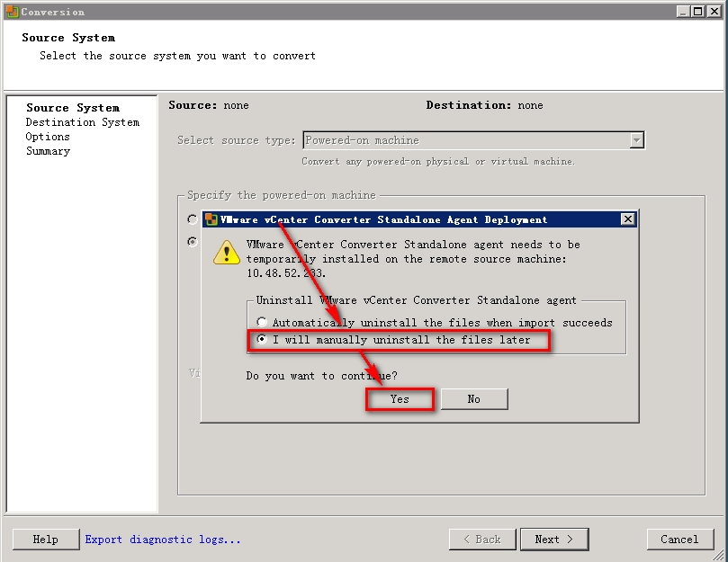This screenshot has width=728, height=562.
Task: Click the Next button
Action: [x=554, y=540]
